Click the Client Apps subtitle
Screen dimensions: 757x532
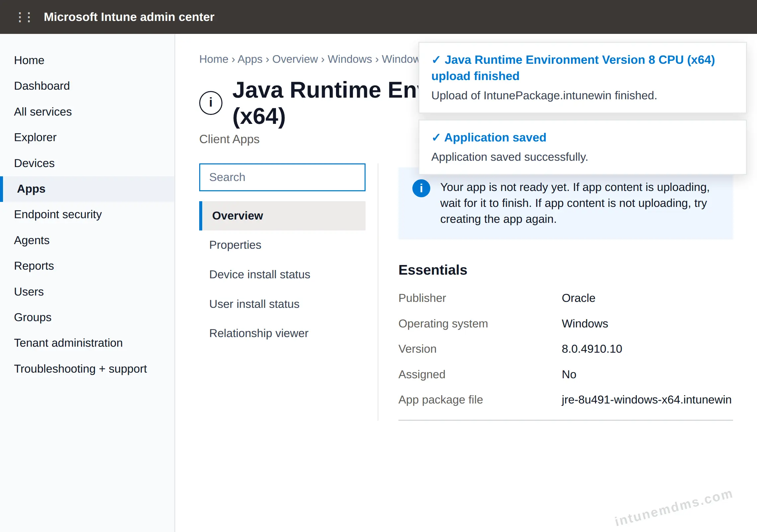coord(229,139)
